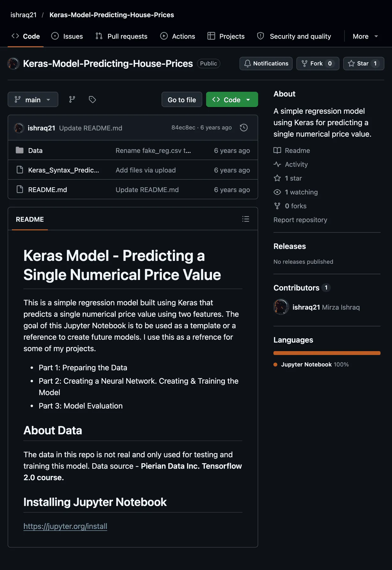Open Security and quality tab

tap(294, 36)
